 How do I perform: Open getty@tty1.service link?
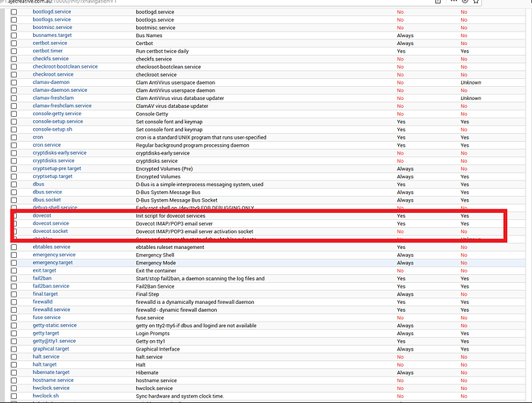pos(54,341)
